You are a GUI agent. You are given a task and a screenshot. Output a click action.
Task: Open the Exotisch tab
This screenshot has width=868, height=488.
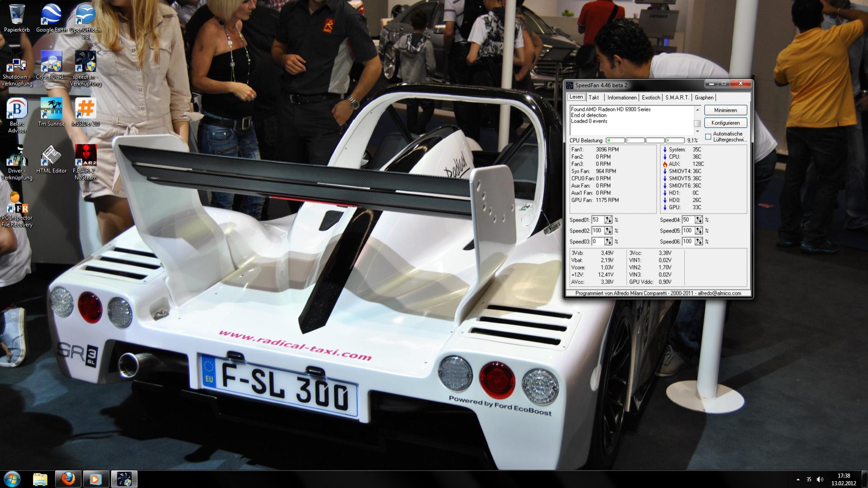(x=651, y=98)
